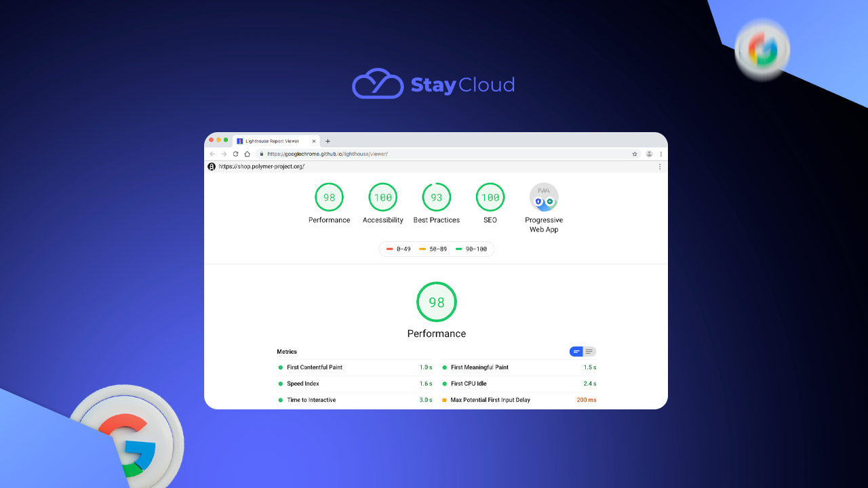Go back using the browser back arrow

click(212, 154)
